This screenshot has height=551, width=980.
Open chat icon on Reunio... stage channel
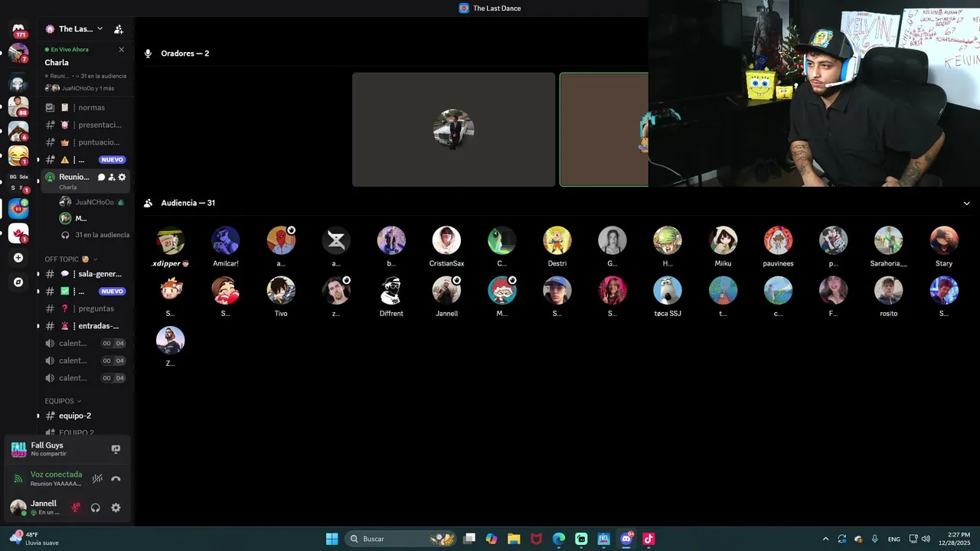coord(101,177)
